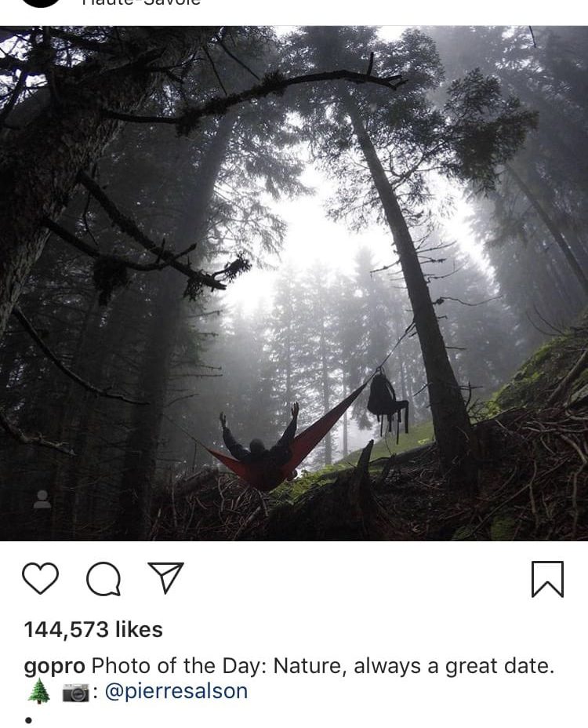
Task: View the list of 144,573 likes
Action: (93, 630)
